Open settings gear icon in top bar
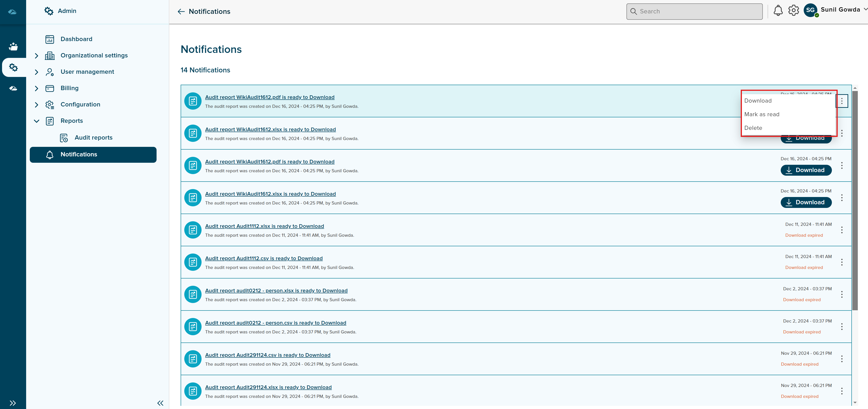 793,11
